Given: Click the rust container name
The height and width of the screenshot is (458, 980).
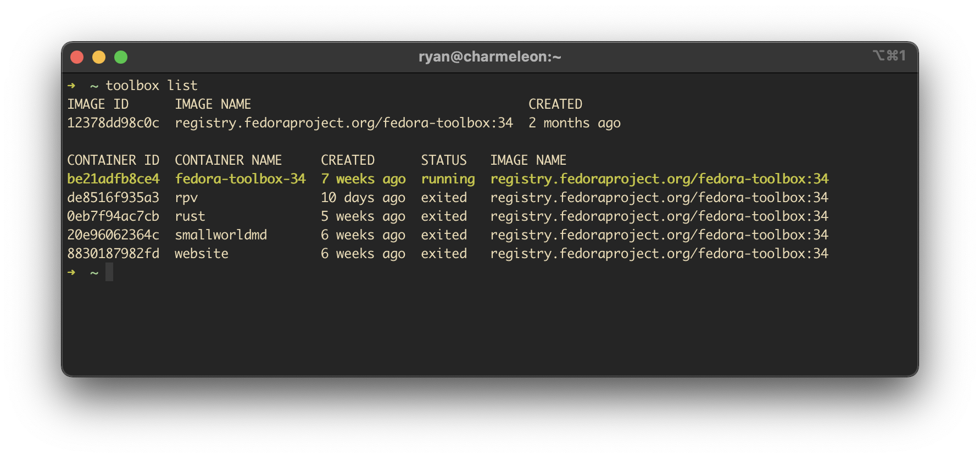Looking at the screenshot, I should [190, 216].
